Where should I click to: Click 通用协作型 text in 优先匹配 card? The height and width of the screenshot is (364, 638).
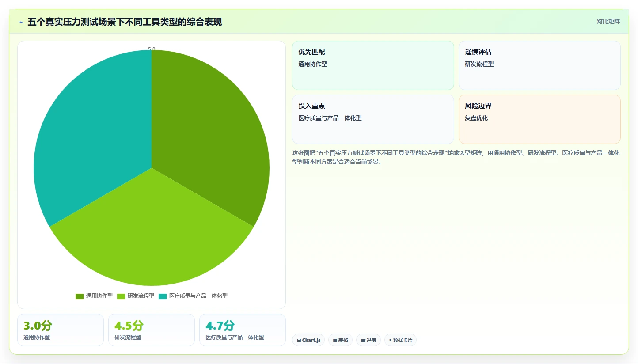[x=313, y=64]
